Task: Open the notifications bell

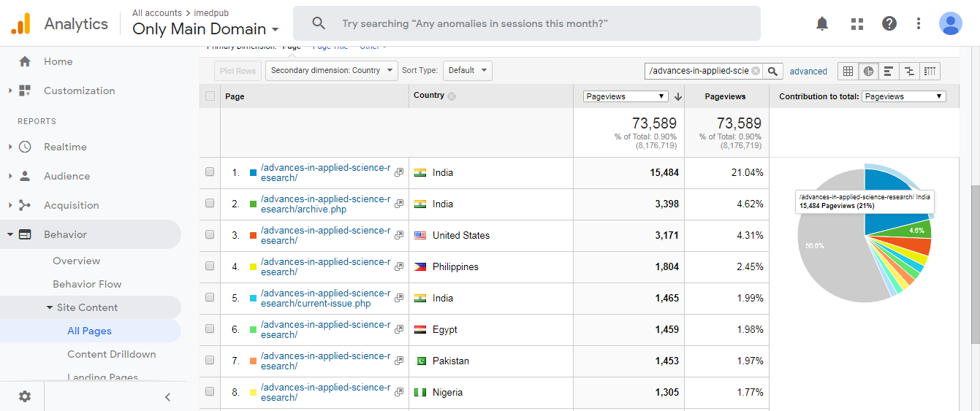Action: [822, 23]
